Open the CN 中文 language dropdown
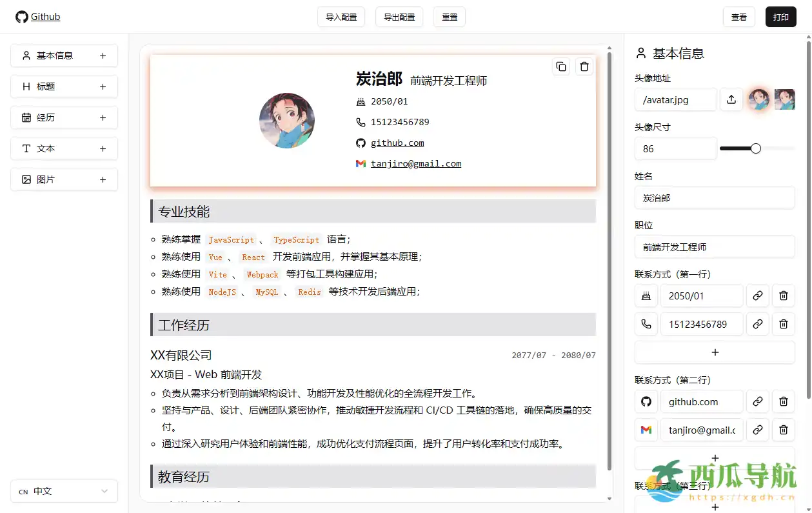The height and width of the screenshot is (513, 812). [64, 491]
